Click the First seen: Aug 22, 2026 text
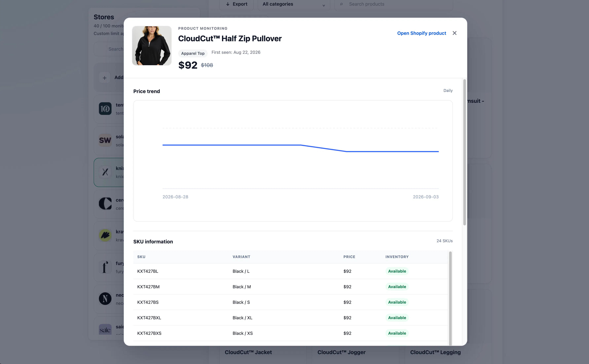This screenshot has width=589, height=364. pyautogui.click(x=236, y=52)
